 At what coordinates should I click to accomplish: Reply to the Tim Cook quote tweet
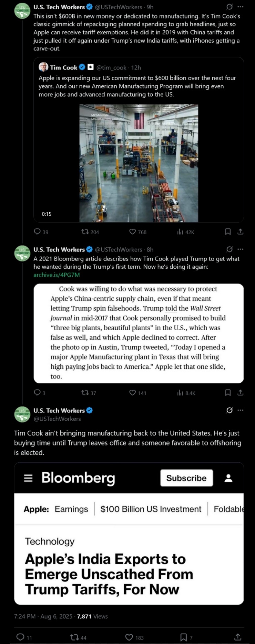37,232
